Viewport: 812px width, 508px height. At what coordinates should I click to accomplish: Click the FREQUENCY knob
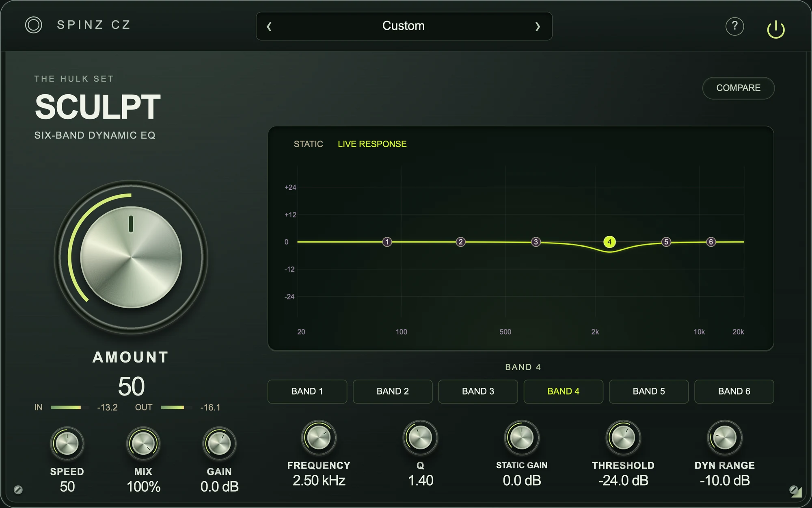pyautogui.click(x=319, y=438)
